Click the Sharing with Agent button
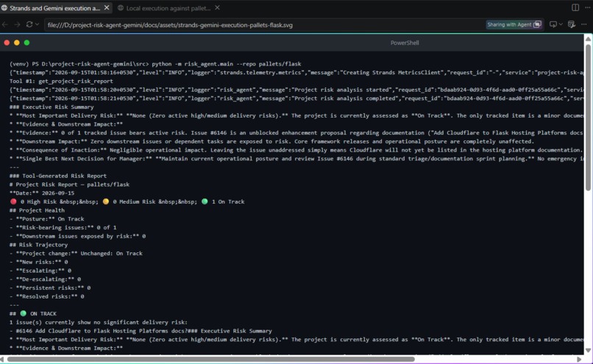Screen dimensions: 593x364 pyautogui.click(x=514, y=24)
